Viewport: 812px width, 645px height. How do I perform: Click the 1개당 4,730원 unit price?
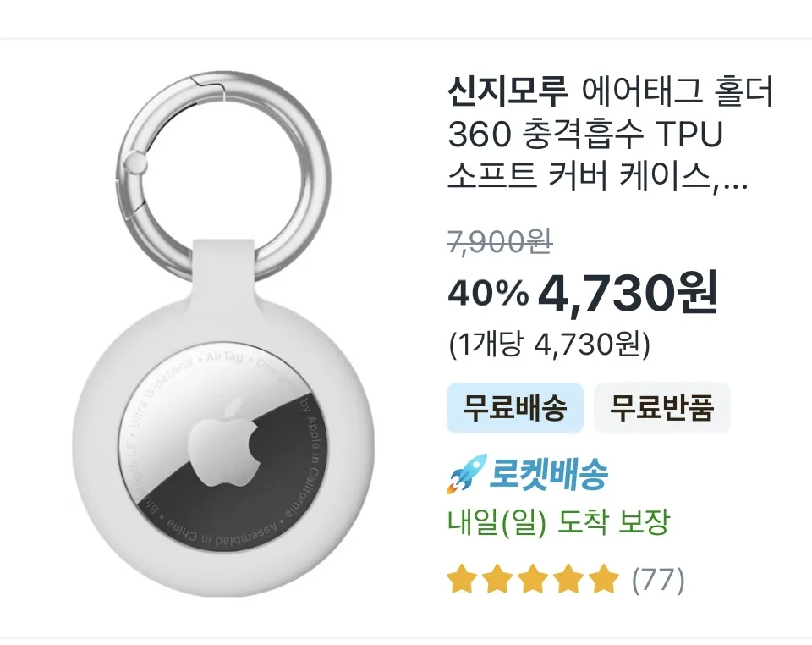(x=549, y=344)
